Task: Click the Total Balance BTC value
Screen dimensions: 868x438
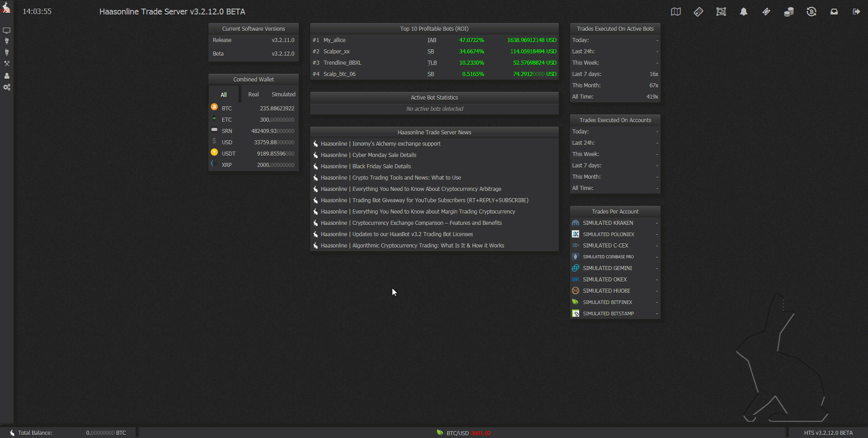Action: pyautogui.click(x=106, y=433)
